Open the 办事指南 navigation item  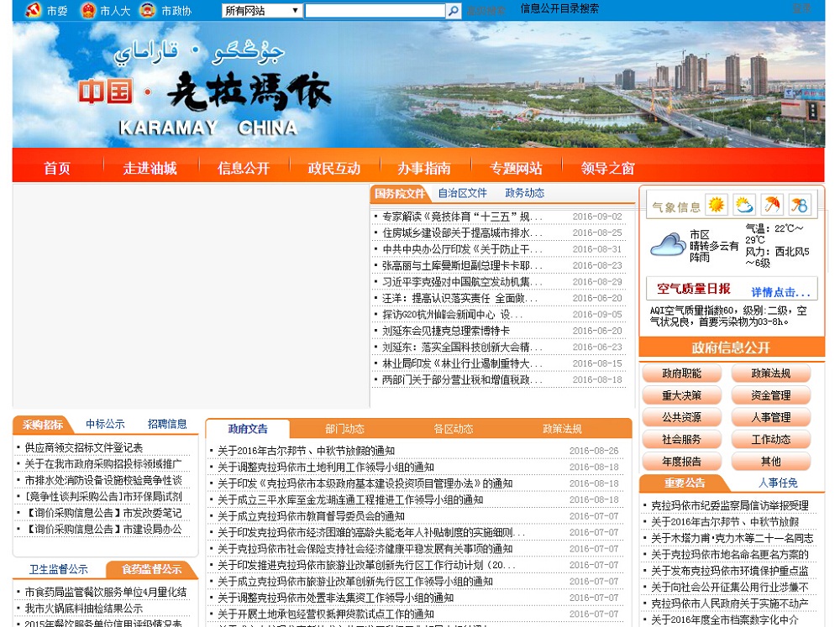coord(423,168)
